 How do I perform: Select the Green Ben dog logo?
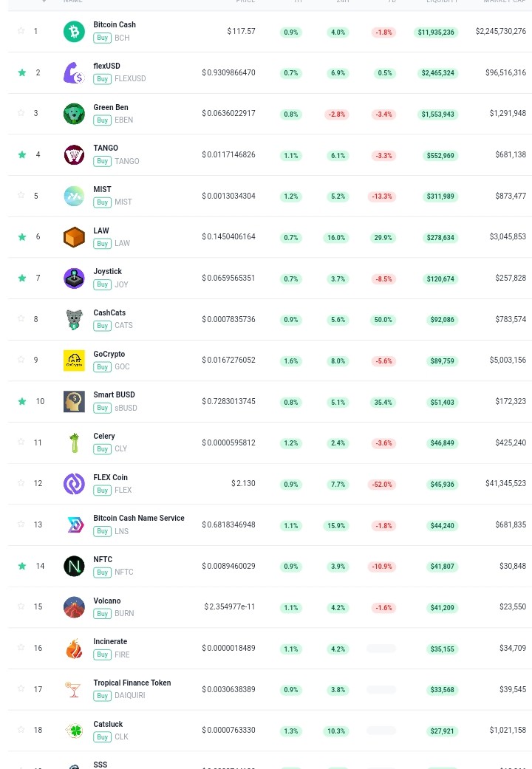(74, 114)
